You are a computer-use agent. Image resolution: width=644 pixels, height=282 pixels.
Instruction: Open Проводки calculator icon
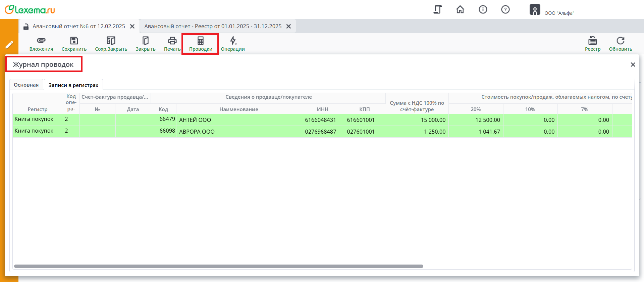200,41
